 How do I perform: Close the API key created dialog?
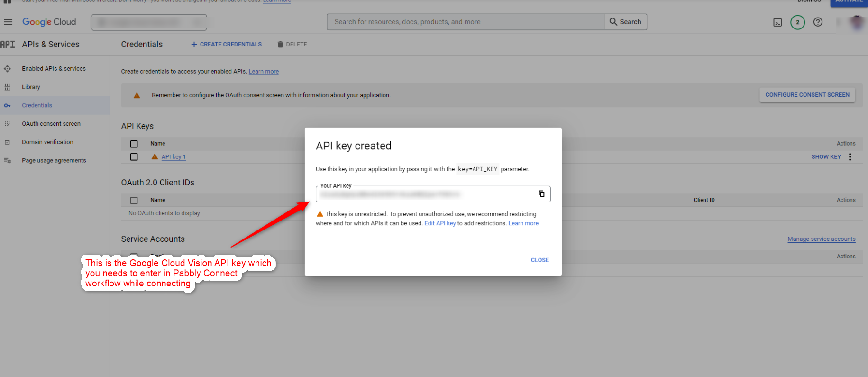pyautogui.click(x=539, y=260)
